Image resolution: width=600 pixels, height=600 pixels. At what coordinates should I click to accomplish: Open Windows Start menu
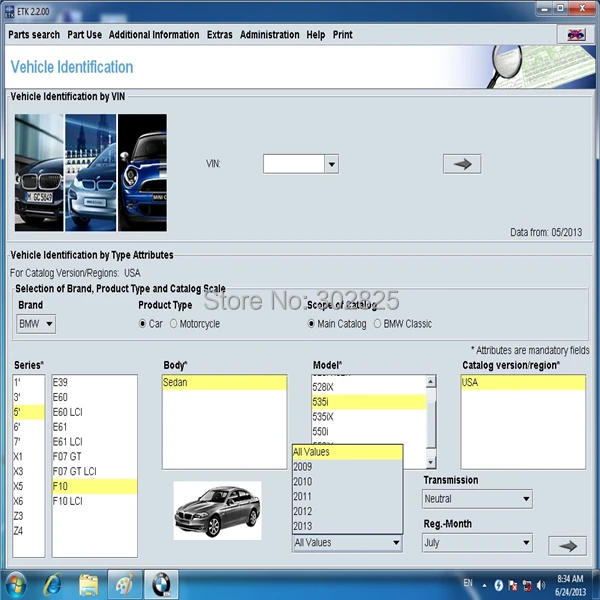point(15,585)
